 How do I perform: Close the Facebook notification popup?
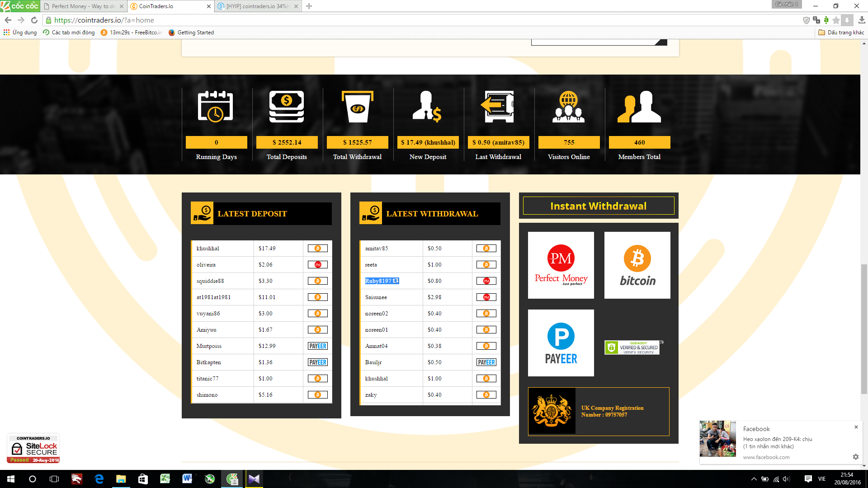[856, 427]
